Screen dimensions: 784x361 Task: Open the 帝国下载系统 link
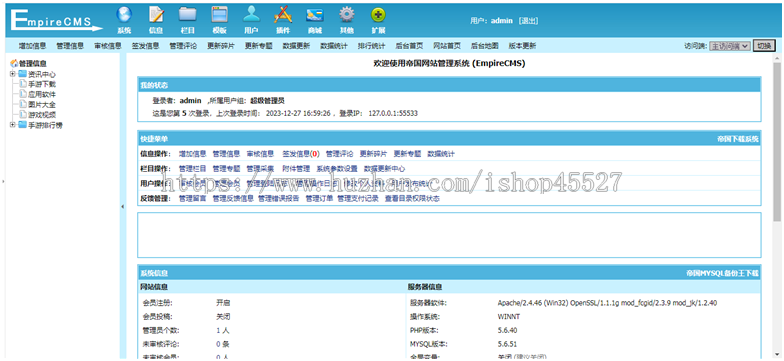(x=738, y=138)
